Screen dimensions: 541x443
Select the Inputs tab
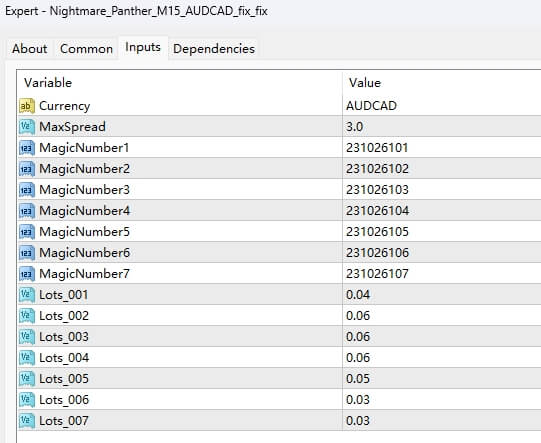pyautogui.click(x=143, y=48)
